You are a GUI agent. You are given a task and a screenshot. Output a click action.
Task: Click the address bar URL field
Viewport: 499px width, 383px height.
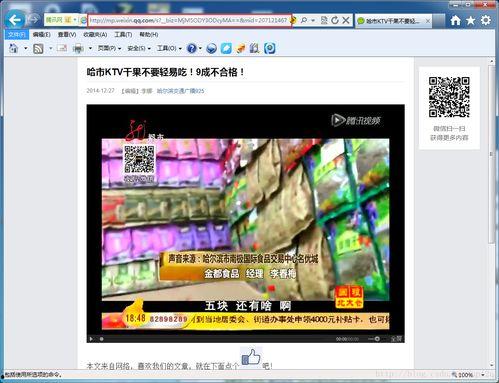189,20
